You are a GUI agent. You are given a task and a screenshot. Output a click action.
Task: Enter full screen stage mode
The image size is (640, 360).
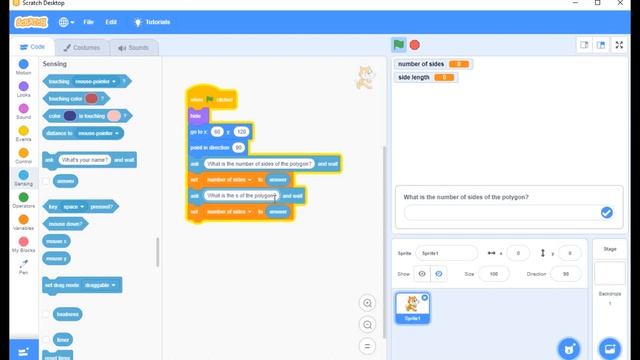tap(619, 45)
